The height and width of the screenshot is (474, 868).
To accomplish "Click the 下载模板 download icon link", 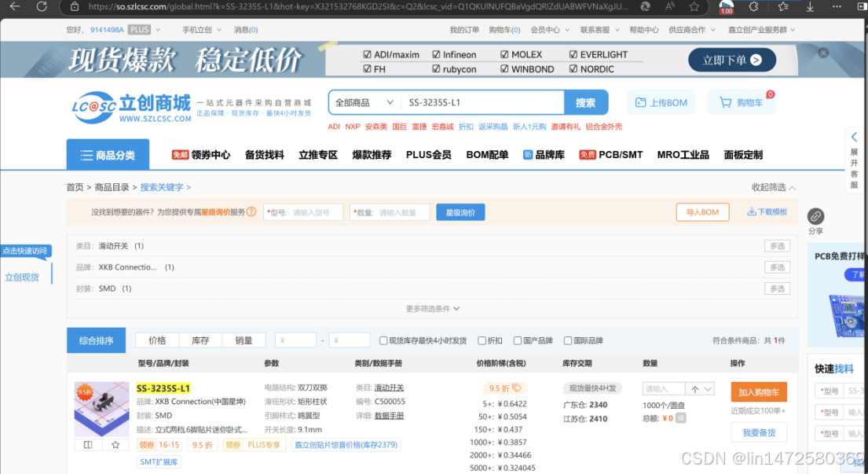I will pyautogui.click(x=767, y=211).
